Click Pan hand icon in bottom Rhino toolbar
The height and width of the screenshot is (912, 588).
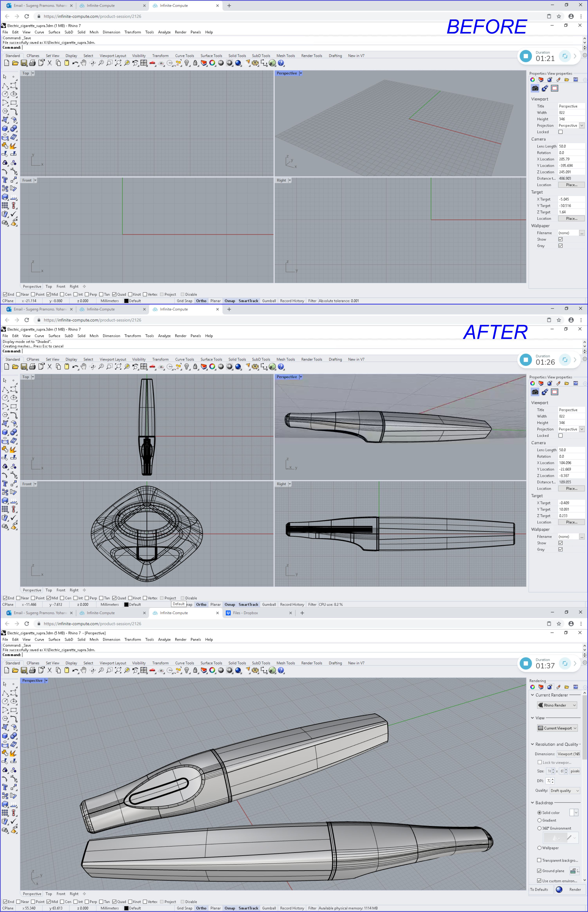click(x=84, y=670)
